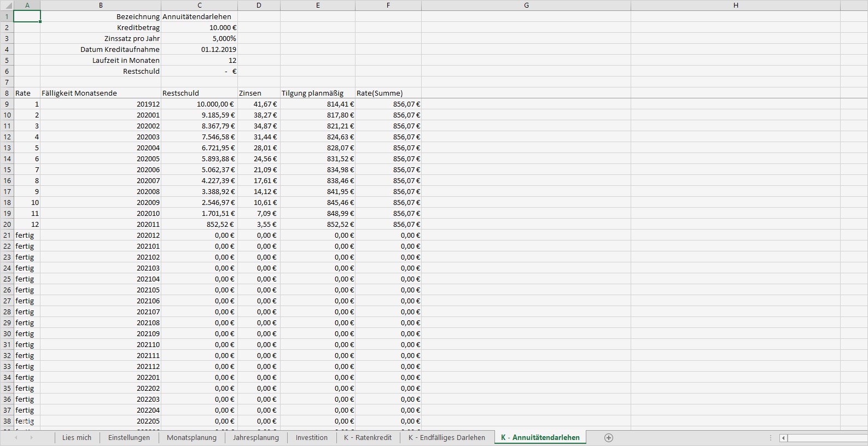This screenshot has height=446, width=868.
Task: Click Fälligkeit Monatsende header cell
Action: click(101, 93)
